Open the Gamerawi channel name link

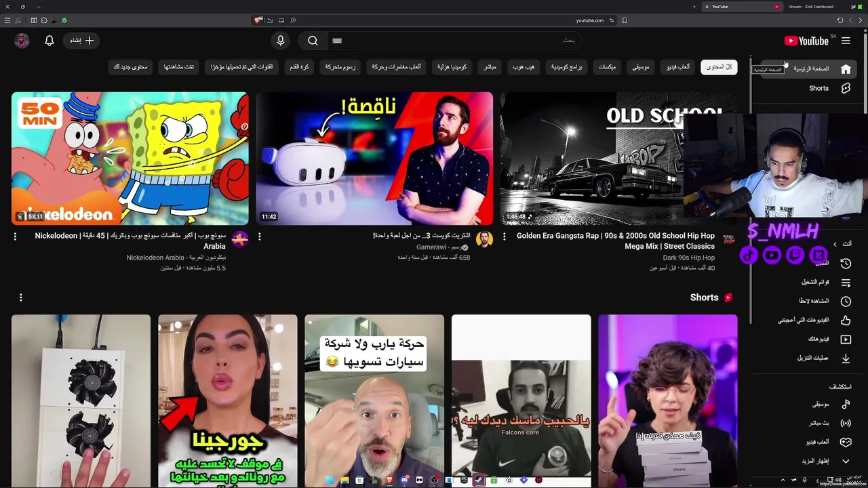[x=442, y=247]
